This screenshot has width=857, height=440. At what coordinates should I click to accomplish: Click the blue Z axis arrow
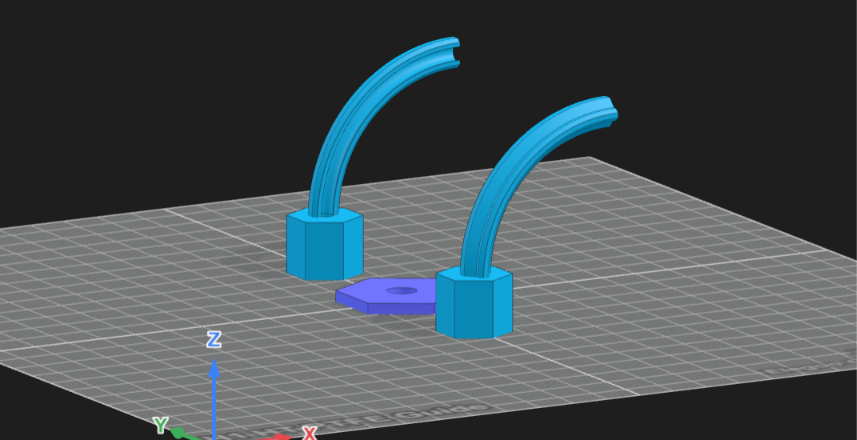(214, 399)
